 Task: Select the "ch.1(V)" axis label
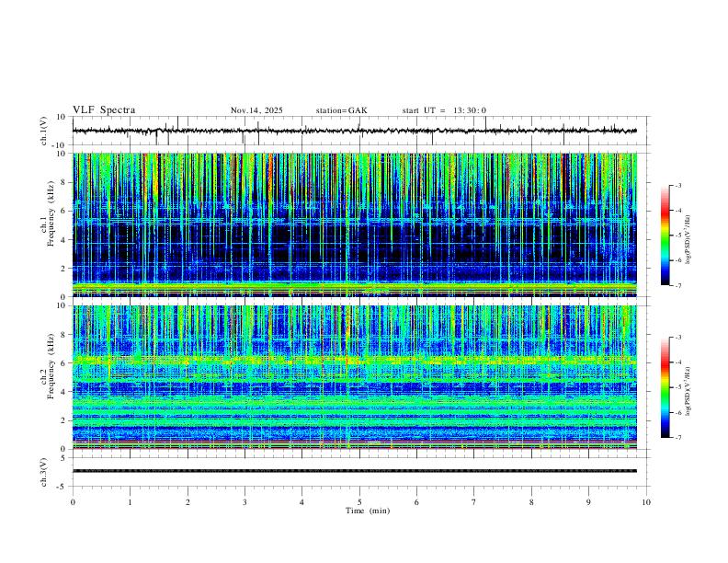pyautogui.click(x=44, y=131)
